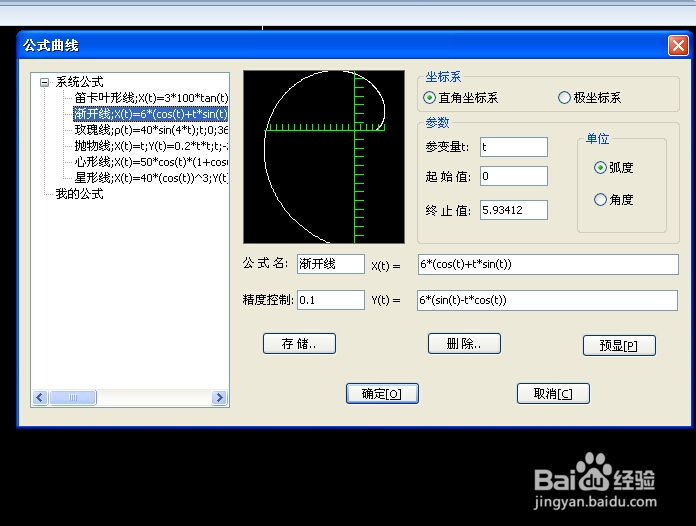Close the 公式曲线 dialog
Image resolution: width=696 pixels, height=526 pixels.
678,45
